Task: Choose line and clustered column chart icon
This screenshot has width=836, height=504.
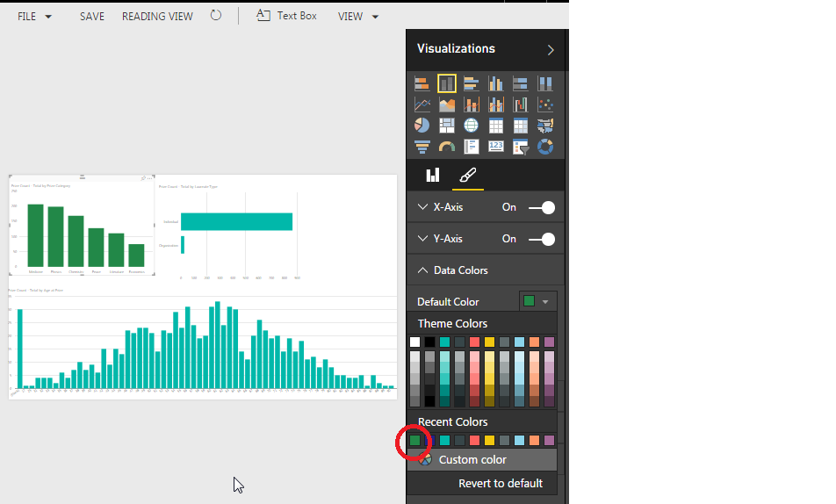Action: [x=496, y=104]
